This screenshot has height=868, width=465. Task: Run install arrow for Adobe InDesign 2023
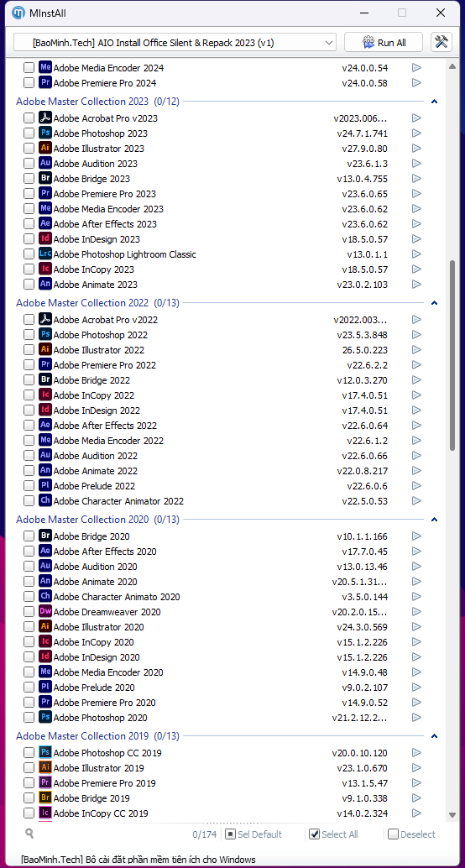417,239
